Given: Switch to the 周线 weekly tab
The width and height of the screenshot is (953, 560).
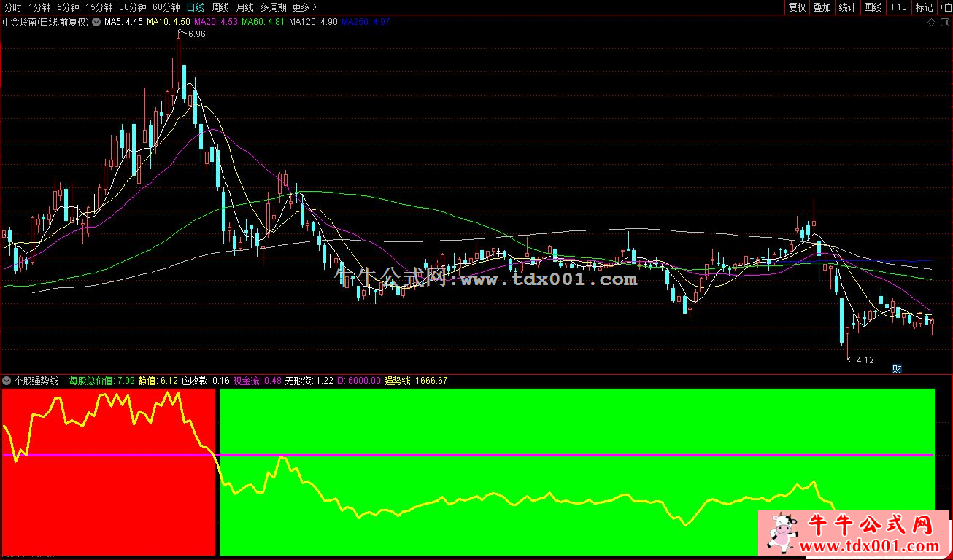Looking at the screenshot, I should coord(220,7).
